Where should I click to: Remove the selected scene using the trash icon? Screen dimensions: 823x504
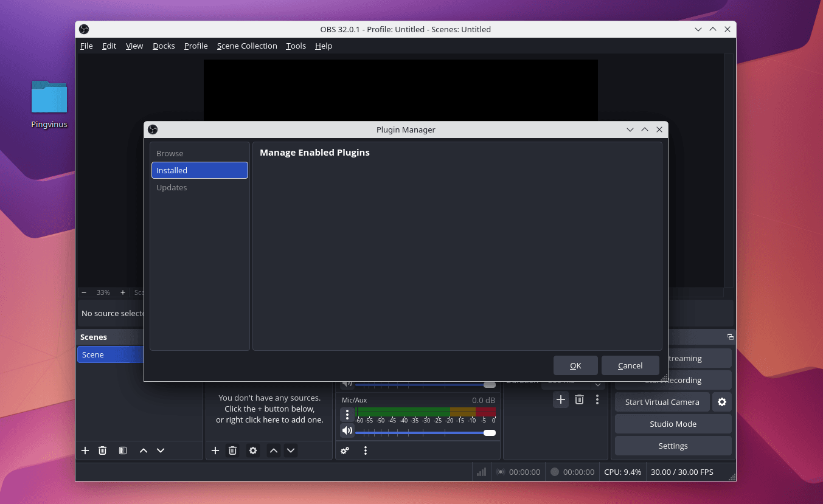pos(103,450)
